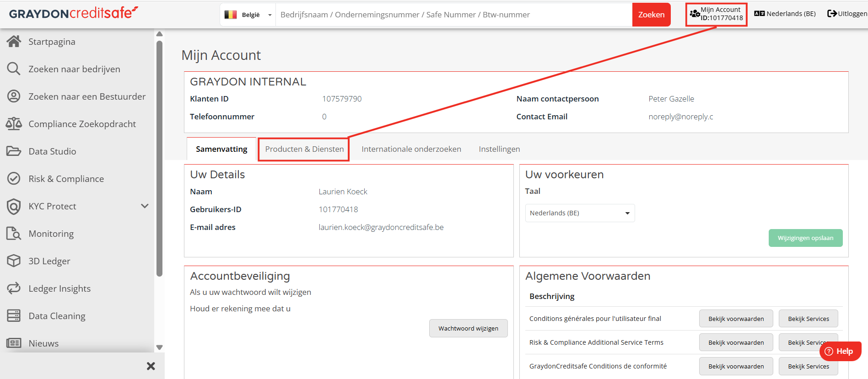The height and width of the screenshot is (379, 868).
Task: Click the newspaper icon for Nieuws
Action: [x=14, y=343]
